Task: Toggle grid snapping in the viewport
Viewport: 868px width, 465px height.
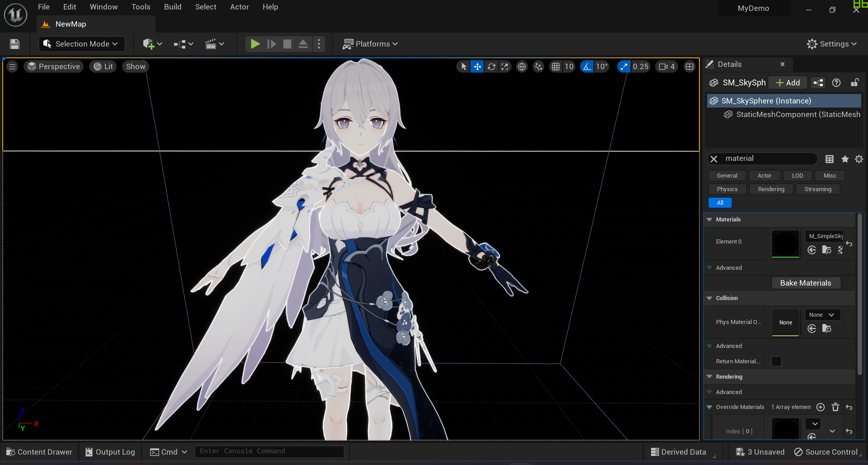Action: pyautogui.click(x=556, y=66)
